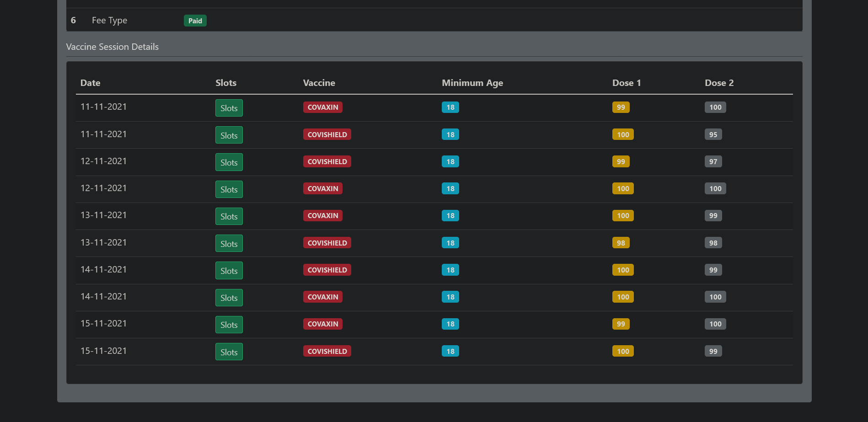Screen dimensions: 868x422
Task: Click Dose 2 value 99 for 13-11-2021 COVAXIN
Action: pyautogui.click(x=713, y=215)
